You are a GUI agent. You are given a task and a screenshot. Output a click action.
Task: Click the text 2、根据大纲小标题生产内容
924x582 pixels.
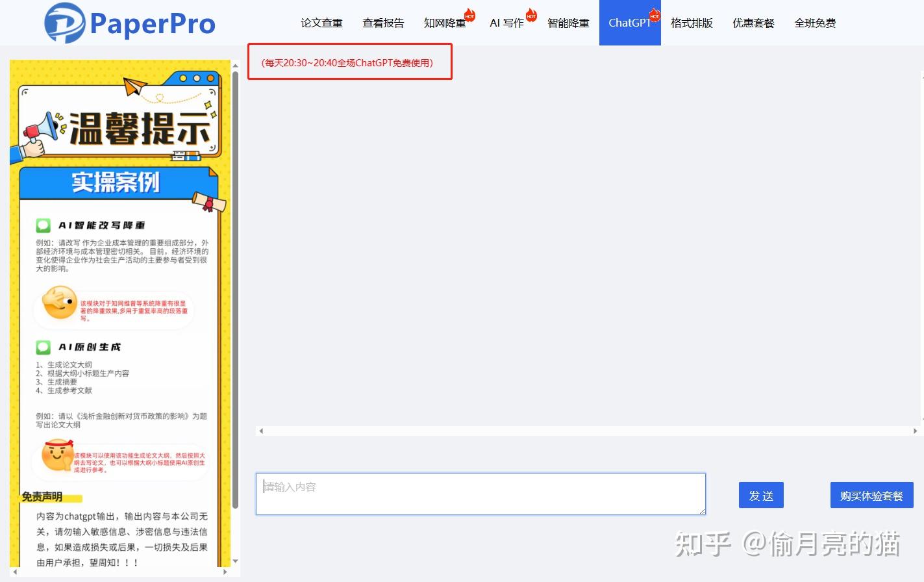[82, 373]
